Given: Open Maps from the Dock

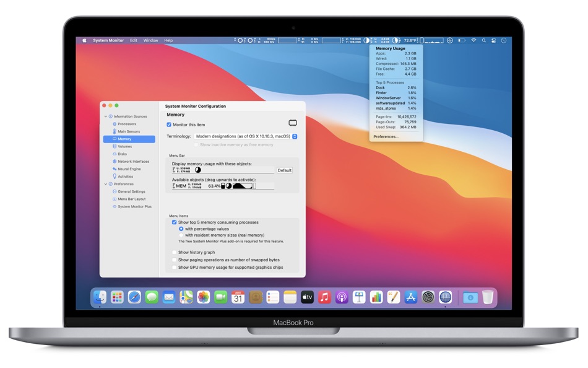Looking at the screenshot, I should click(186, 297).
